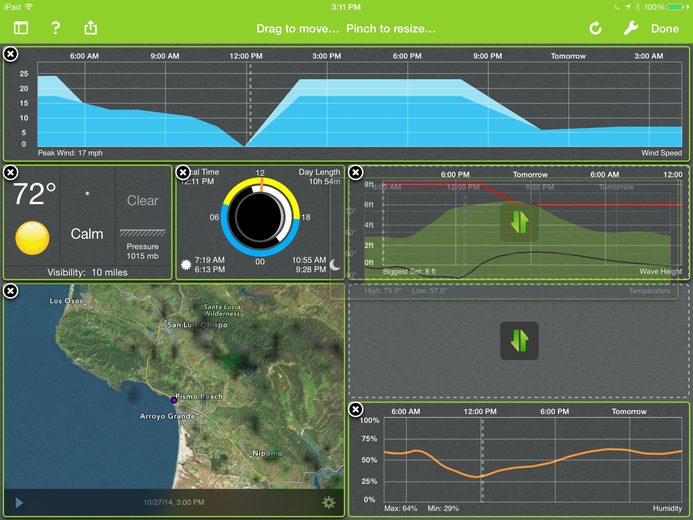Tap the Wi-Fi icon in status bar
This screenshot has height=520, width=693.
coord(29,7)
